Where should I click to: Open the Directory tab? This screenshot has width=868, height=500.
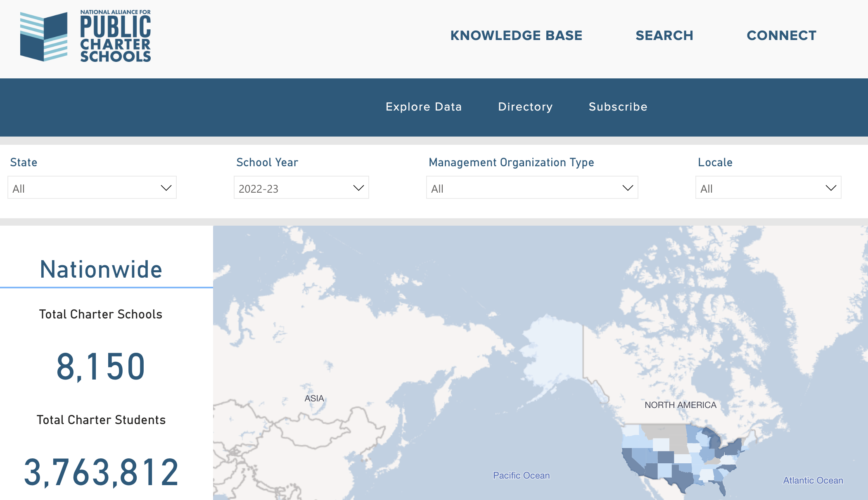point(525,107)
